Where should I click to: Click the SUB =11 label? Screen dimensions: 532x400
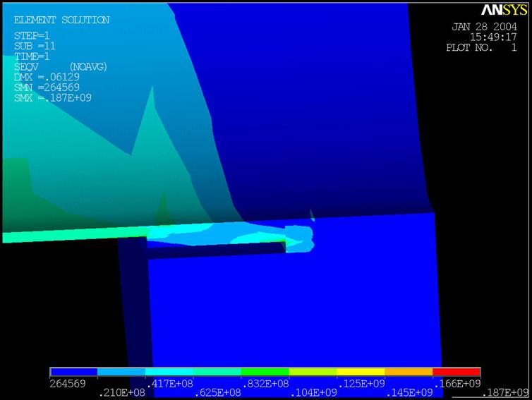tap(35, 46)
